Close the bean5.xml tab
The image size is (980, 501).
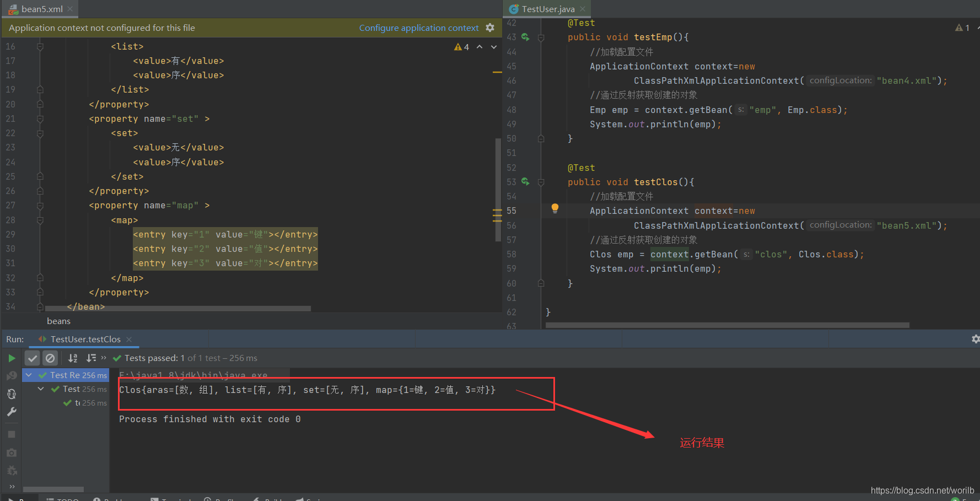pos(70,9)
